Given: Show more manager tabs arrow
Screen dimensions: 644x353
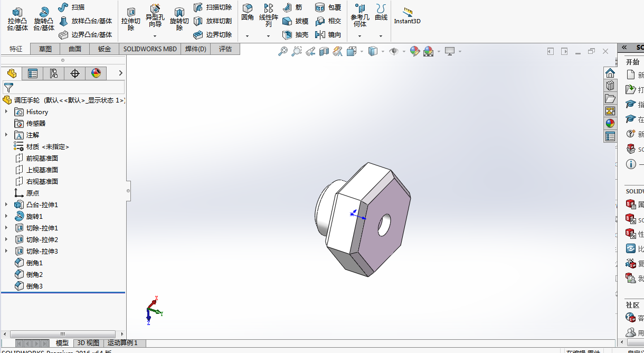Looking at the screenshot, I should [x=120, y=73].
